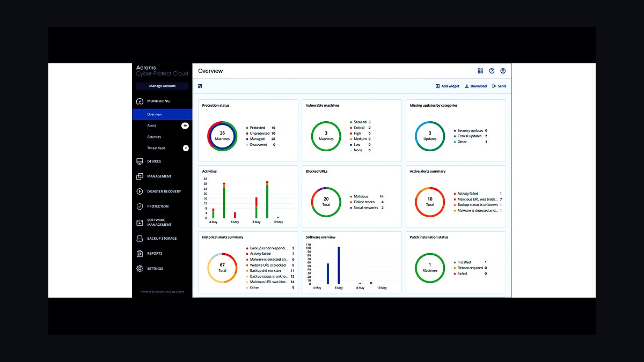Select Overview in the Monitoring menu
644x362 pixels.
162,114
